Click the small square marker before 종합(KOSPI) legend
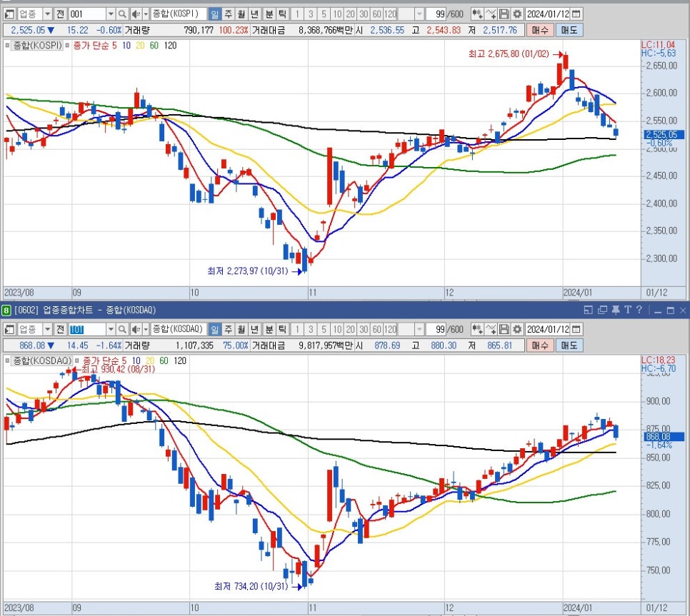Image resolution: width=690 pixels, height=616 pixels. click(x=7, y=45)
